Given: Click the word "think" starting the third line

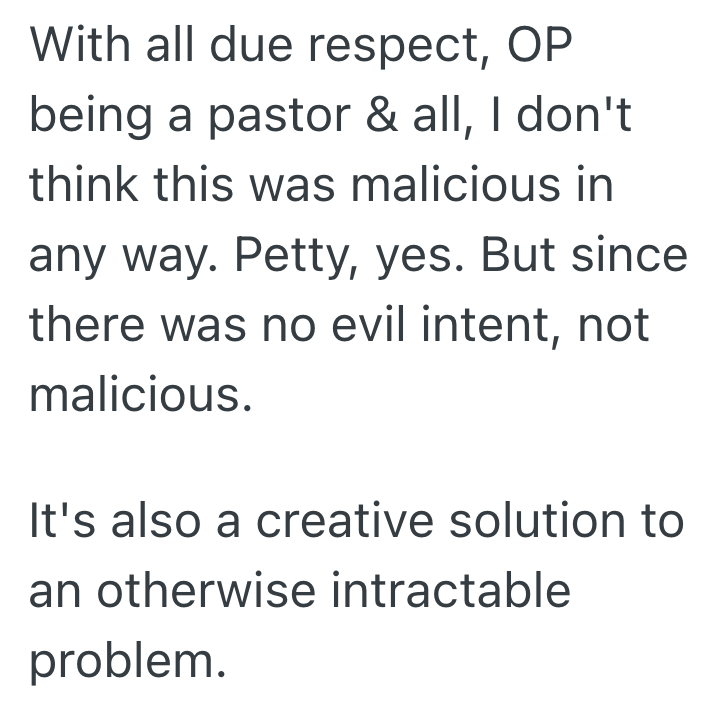Looking at the screenshot, I should tap(84, 187).
